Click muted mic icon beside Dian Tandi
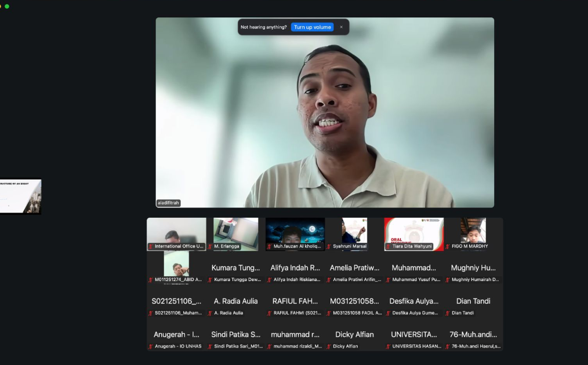 point(448,313)
